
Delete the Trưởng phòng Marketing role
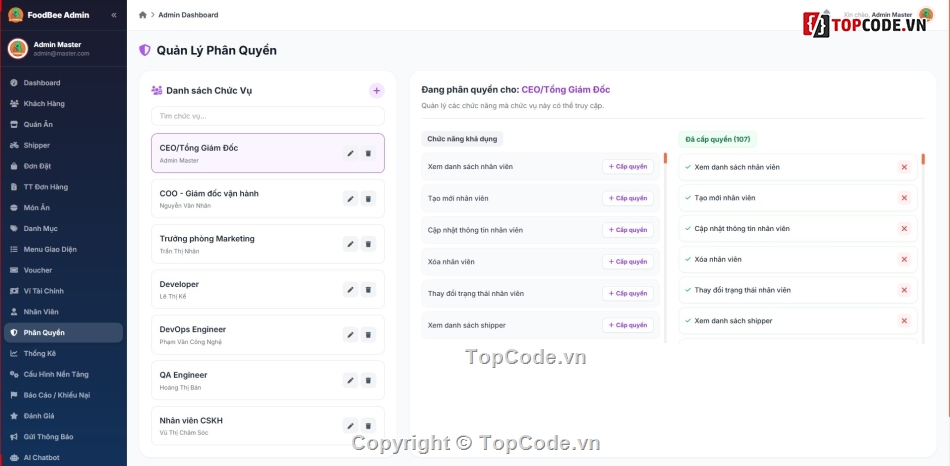(368, 244)
